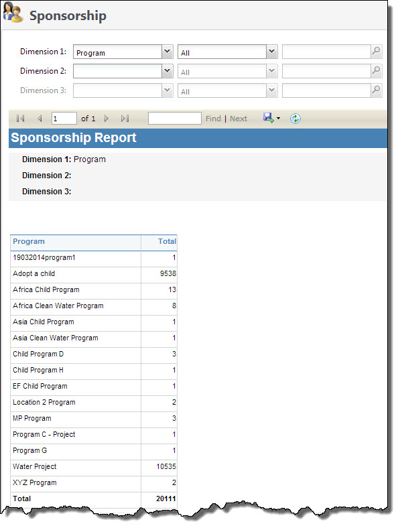Open export format dropdown arrow
The image size is (398, 532).
pyautogui.click(x=278, y=119)
